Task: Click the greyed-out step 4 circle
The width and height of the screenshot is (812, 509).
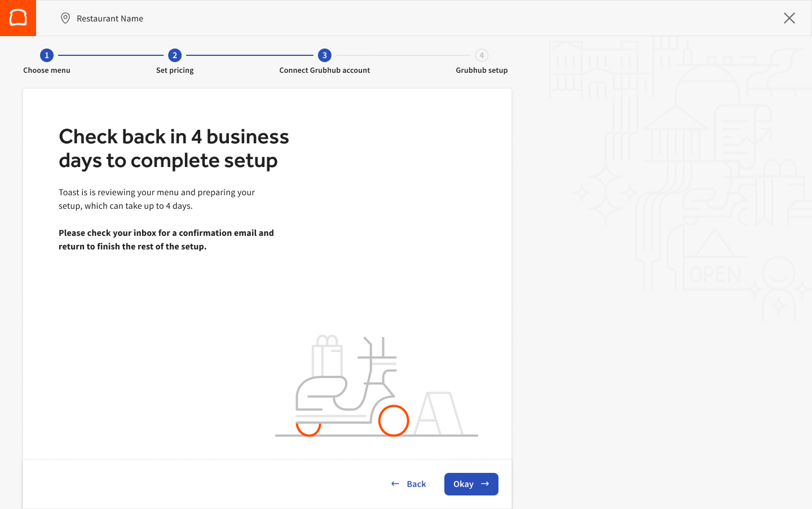Action: click(482, 55)
